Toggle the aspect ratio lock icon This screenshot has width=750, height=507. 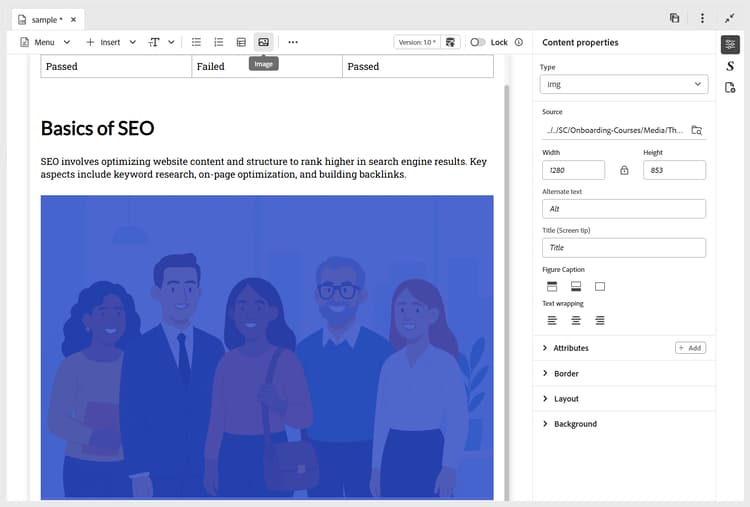[624, 170]
